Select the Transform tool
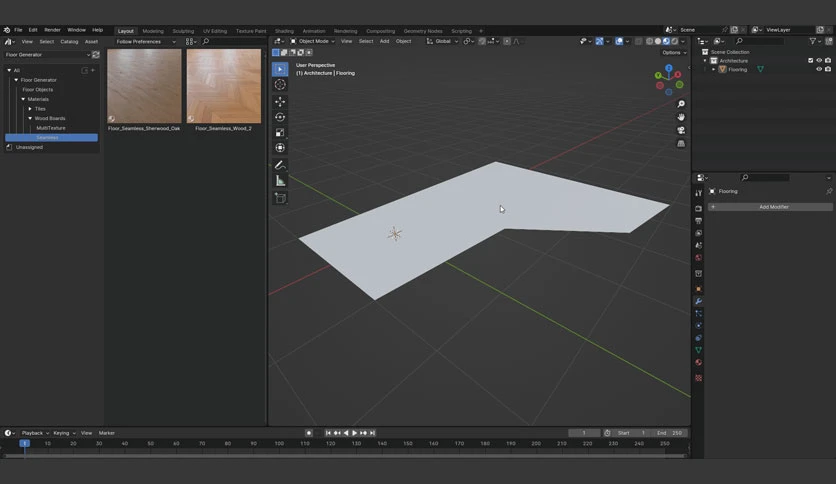Viewport: 836px width, 484px height. point(280,148)
